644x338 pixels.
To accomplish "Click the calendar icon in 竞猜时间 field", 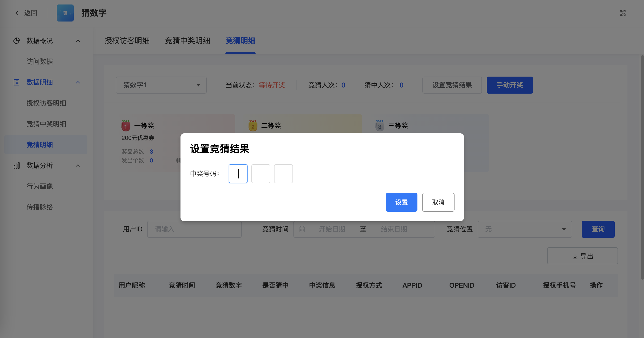I will 302,229.
